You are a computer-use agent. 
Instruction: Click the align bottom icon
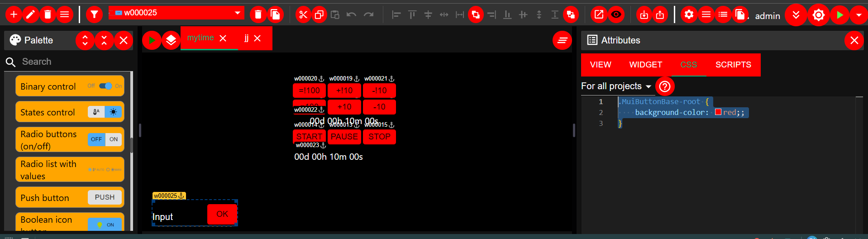(x=507, y=14)
